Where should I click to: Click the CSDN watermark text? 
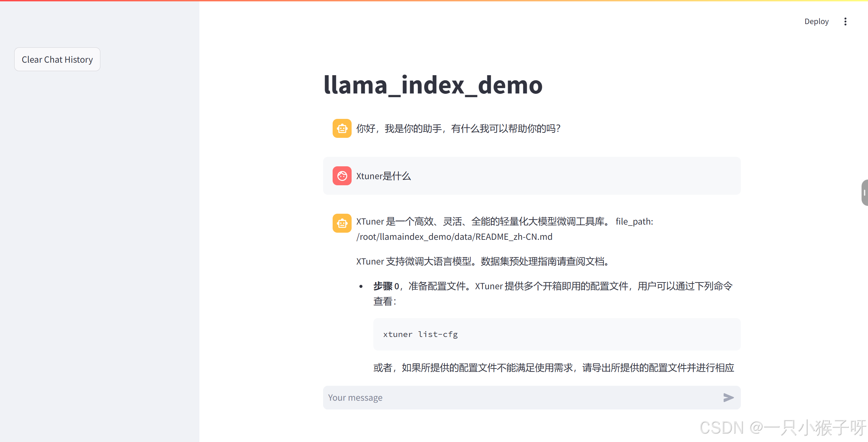coord(783,427)
